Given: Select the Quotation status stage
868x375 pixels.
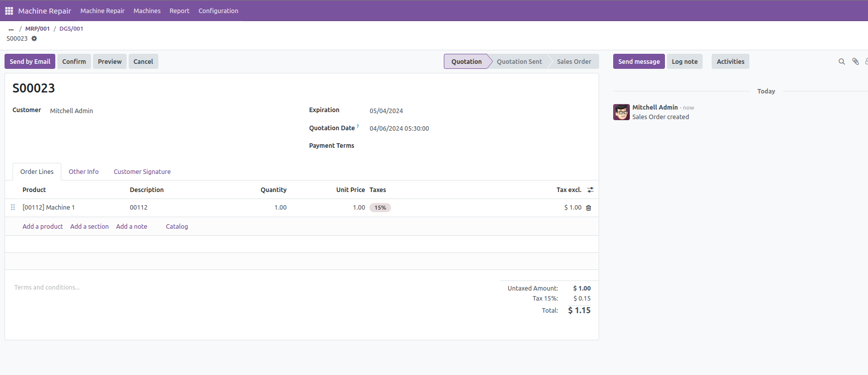Looking at the screenshot, I should point(466,61).
